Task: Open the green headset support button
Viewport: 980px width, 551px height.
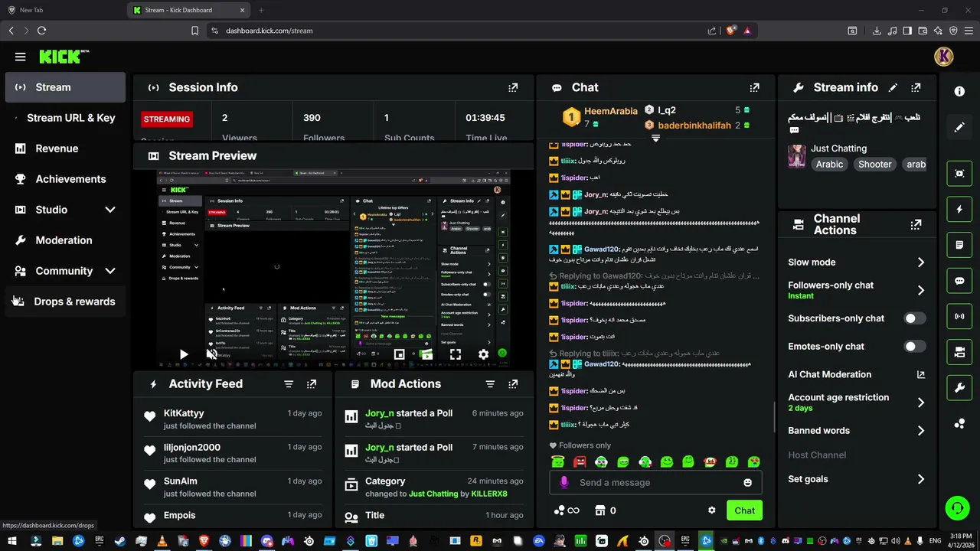Action: 957,507
